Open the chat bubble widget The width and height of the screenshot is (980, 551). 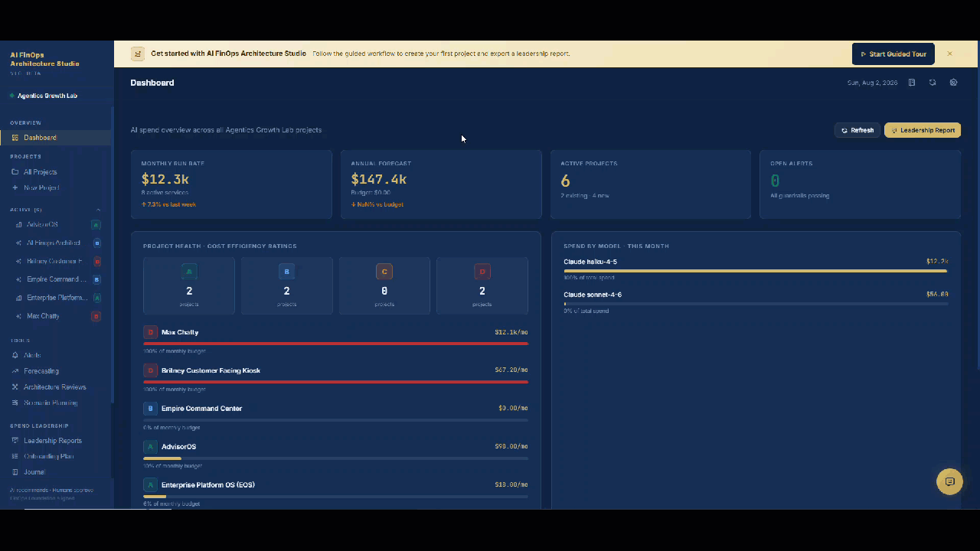click(x=950, y=481)
